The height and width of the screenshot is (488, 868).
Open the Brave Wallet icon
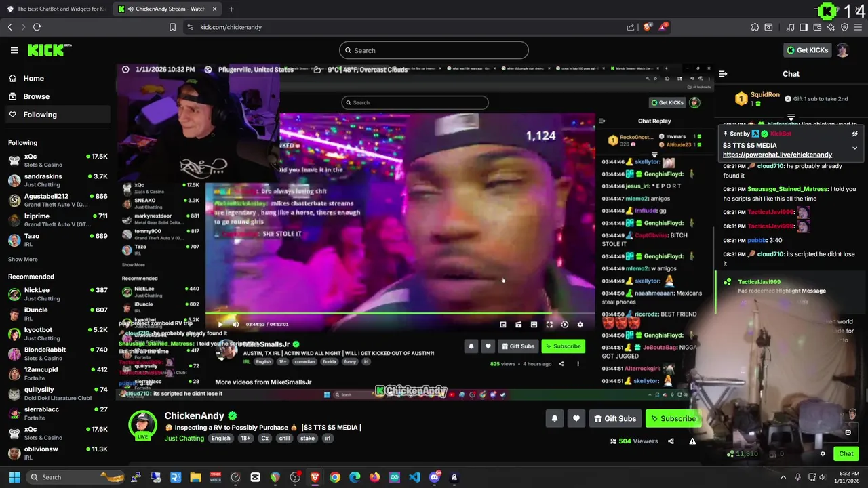point(817,27)
